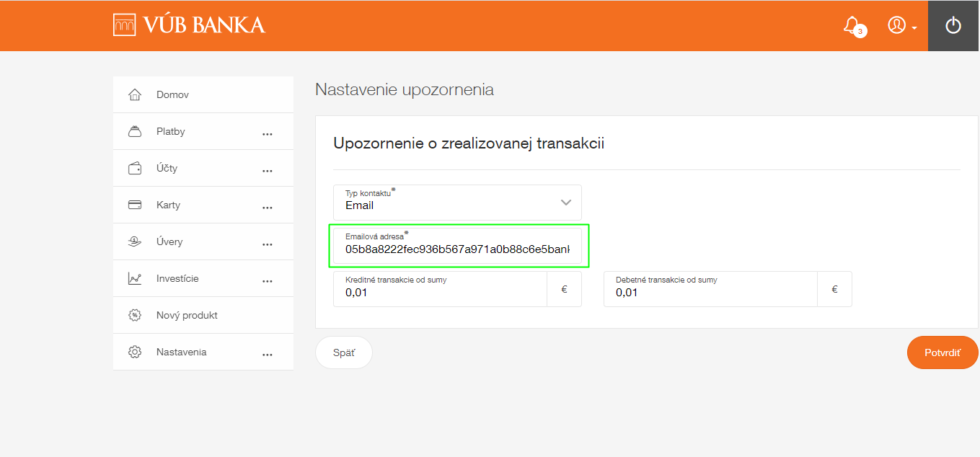The height and width of the screenshot is (457, 980).
Task: Expand Investície submenu via three dots
Action: 268,281
